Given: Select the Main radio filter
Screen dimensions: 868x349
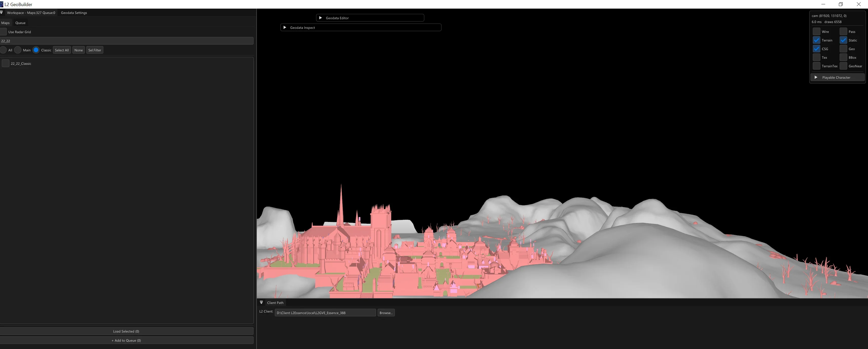Looking at the screenshot, I should (18, 50).
